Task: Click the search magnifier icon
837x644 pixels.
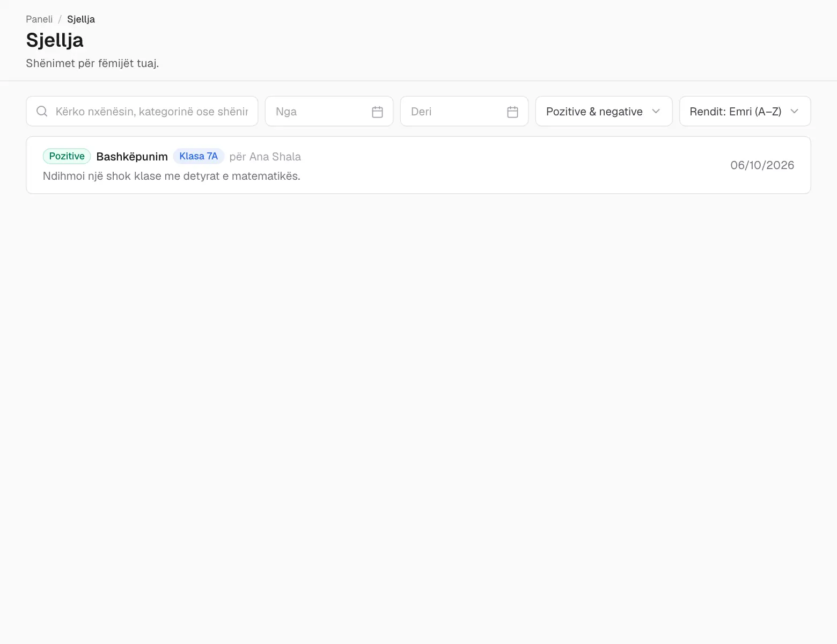Action: pos(42,111)
